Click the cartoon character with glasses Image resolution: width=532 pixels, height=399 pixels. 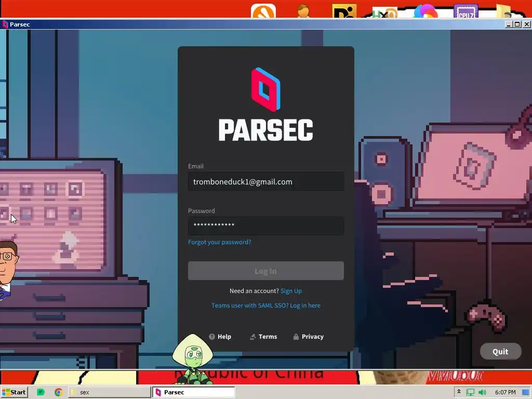pyautogui.click(x=8, y=269)
